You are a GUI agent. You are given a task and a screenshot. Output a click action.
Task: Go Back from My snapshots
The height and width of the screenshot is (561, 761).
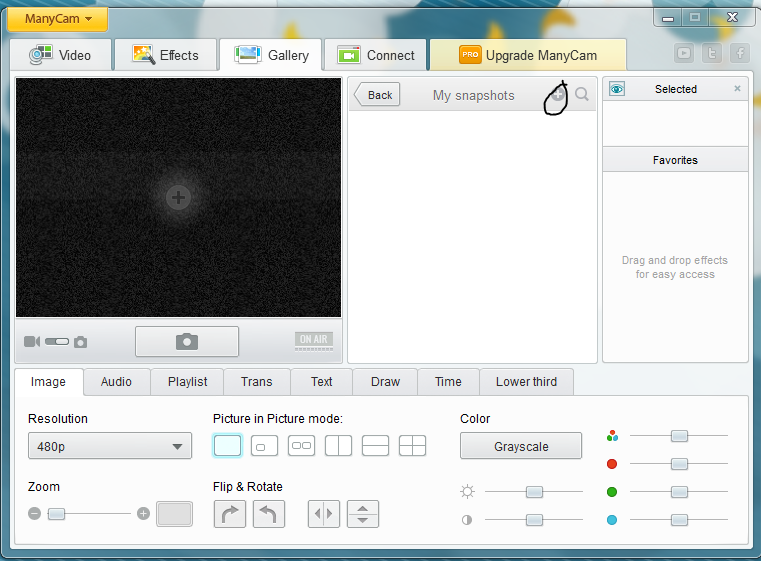tap(377, 95)
